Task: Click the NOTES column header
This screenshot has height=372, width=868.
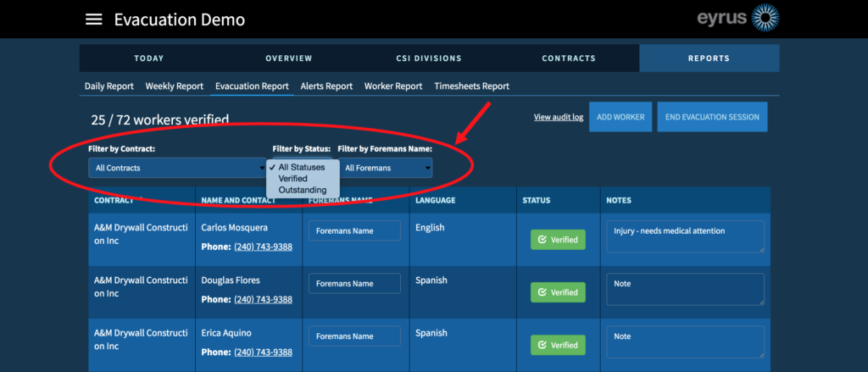Action: (619, 200)
